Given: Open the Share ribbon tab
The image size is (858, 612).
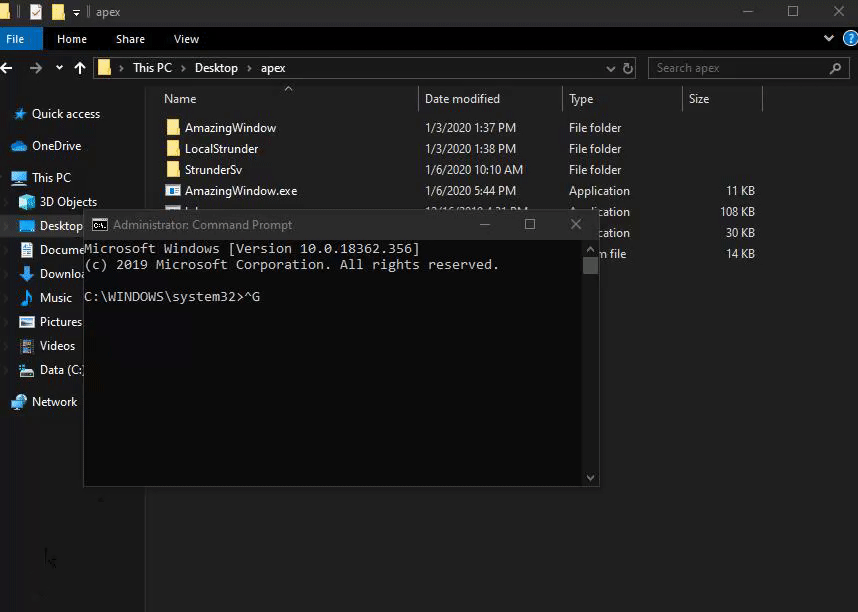Looking at the screenshot, I should coord(130,39).
